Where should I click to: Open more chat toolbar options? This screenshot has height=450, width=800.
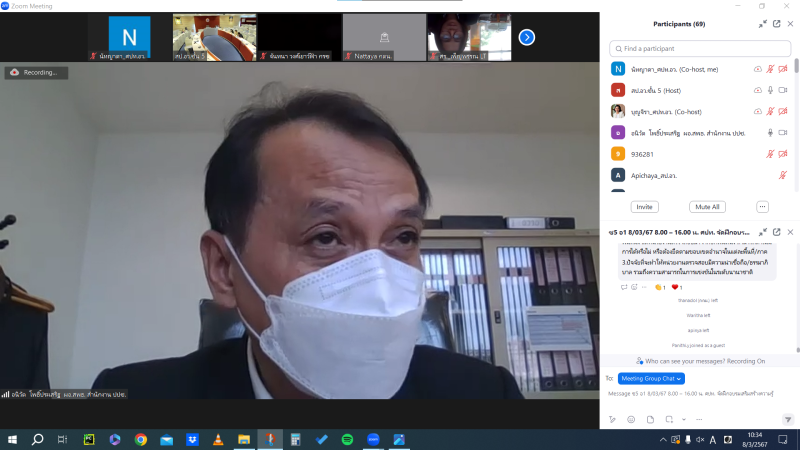point(699,419)
